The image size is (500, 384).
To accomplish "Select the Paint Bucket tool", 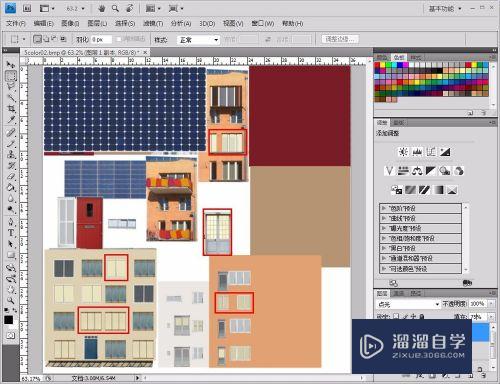I will pos(11,187).
